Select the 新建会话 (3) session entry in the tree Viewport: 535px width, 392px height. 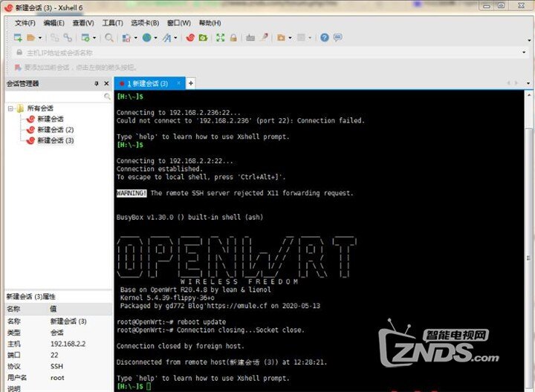(55, 140)
